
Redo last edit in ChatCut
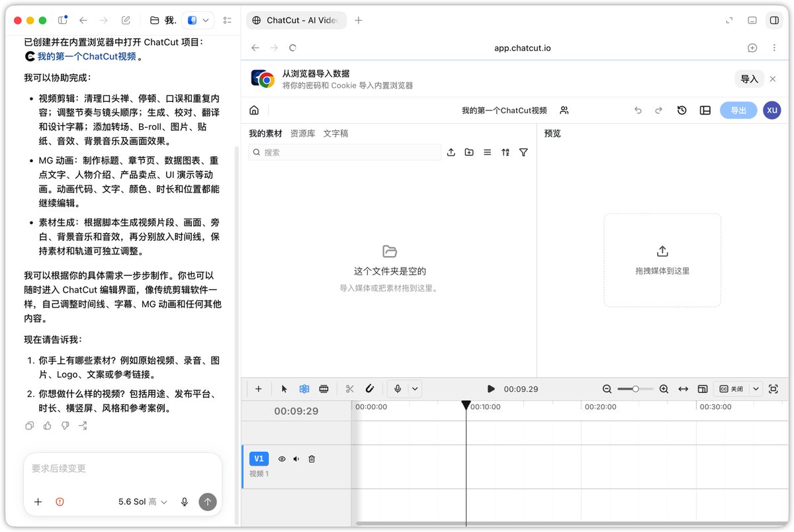(x=659, y=111)
